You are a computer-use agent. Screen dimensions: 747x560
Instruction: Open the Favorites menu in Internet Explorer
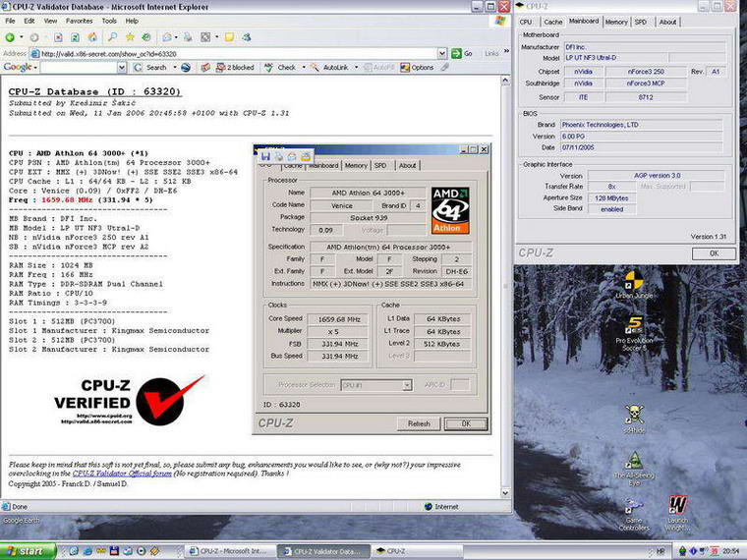(79, 21)
